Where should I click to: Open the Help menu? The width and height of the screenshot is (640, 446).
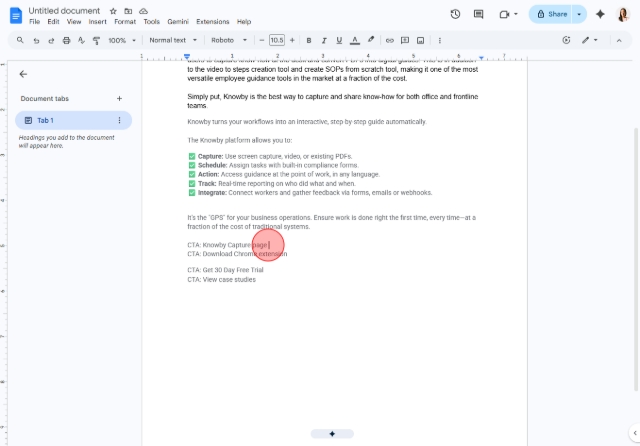point(244,22)
